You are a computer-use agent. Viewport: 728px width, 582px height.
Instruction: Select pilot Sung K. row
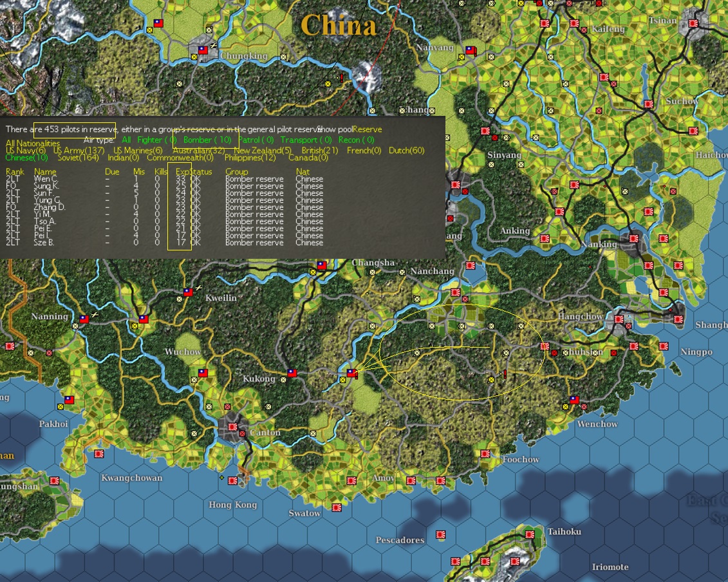pos(165,186)
